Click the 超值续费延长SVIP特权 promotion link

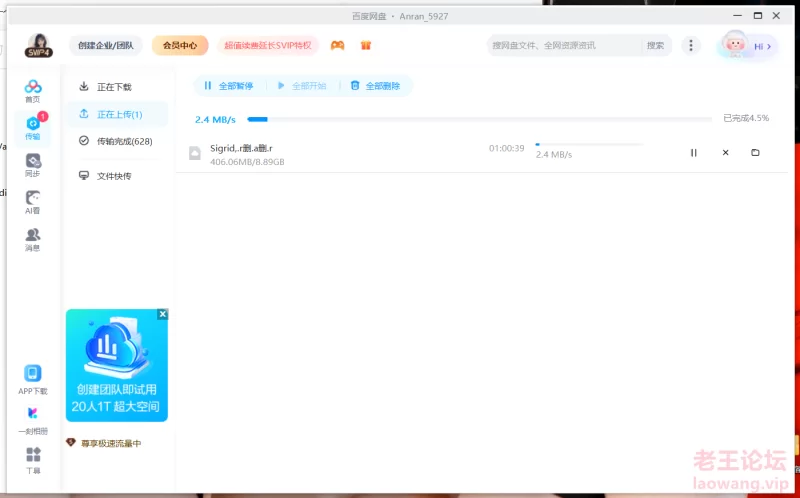coord(268,45)
